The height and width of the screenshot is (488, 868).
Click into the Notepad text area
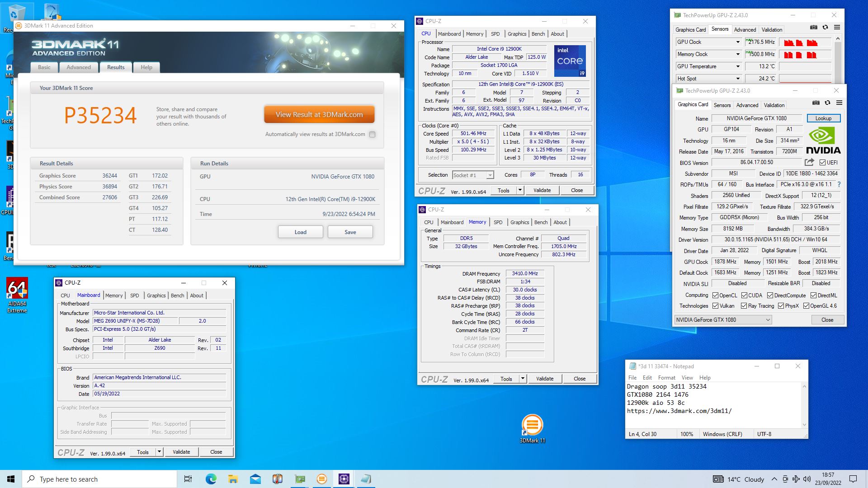click(713, 405)
